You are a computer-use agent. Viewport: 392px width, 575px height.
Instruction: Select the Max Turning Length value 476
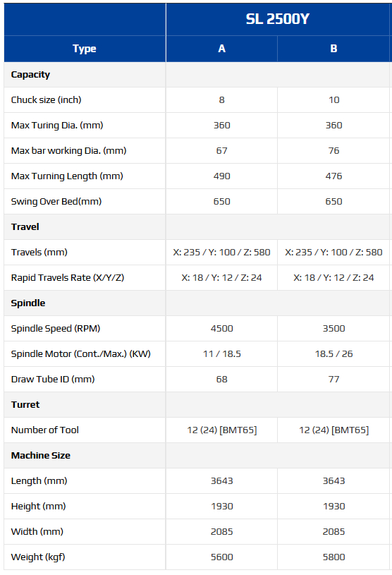coord(333,176)
